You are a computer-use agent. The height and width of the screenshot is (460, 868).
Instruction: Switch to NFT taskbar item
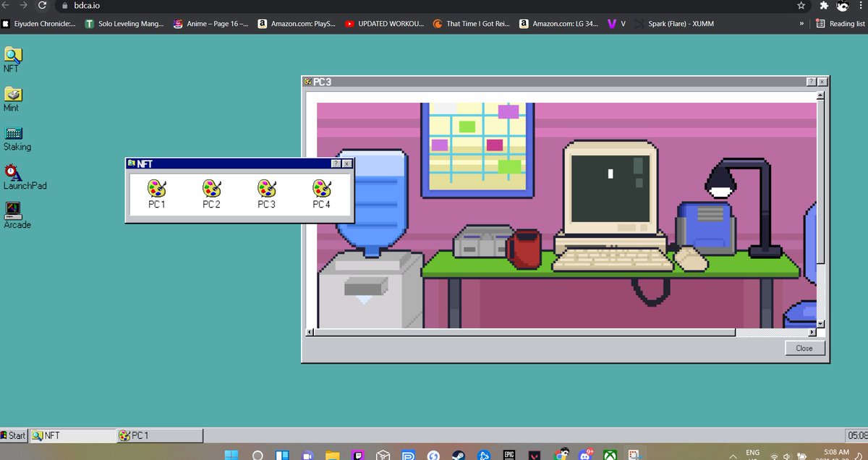(73, 435)
